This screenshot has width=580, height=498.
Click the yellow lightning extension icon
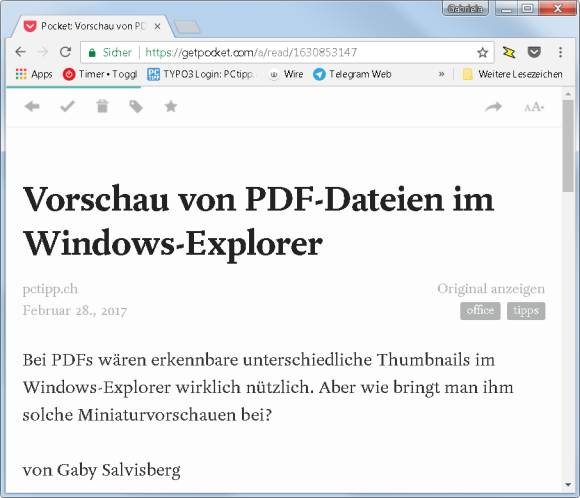pos(509,52)
